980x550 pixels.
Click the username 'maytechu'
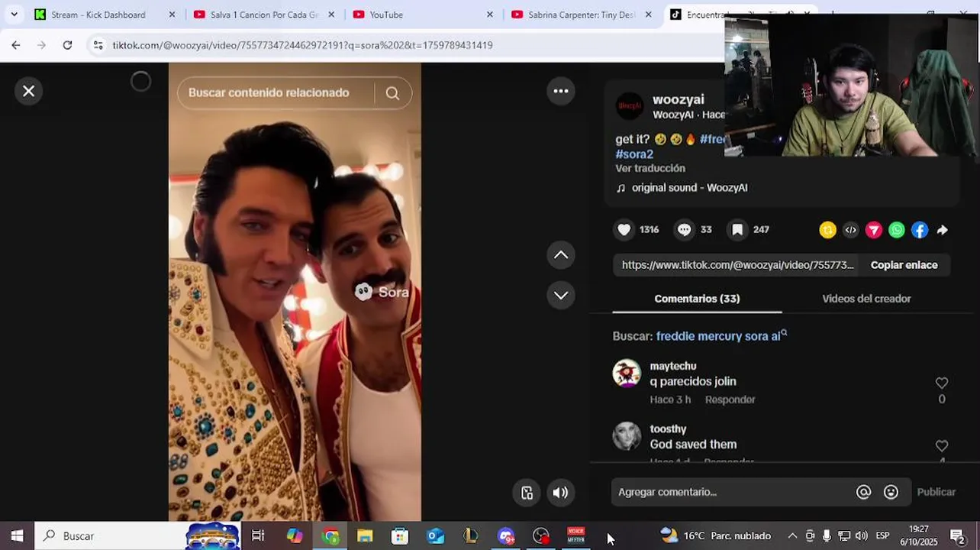click(673, 366)
